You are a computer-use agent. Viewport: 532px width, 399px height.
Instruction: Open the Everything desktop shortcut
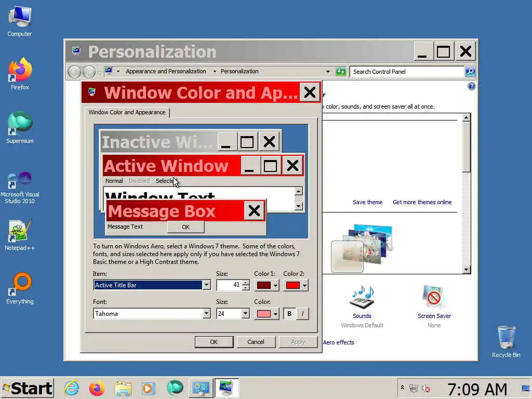(20, 288)
